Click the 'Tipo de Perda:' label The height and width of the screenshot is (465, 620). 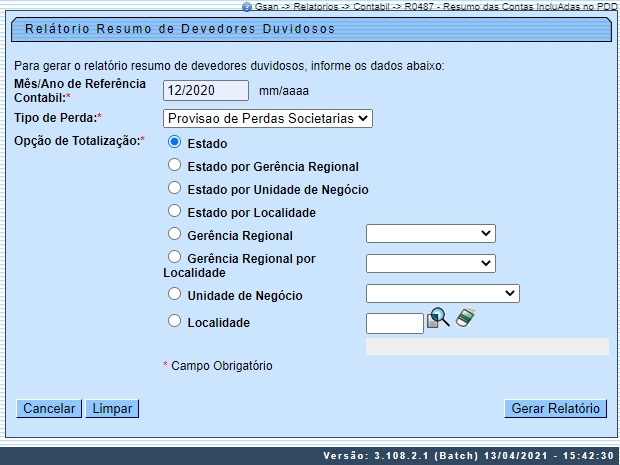point(58,117)
